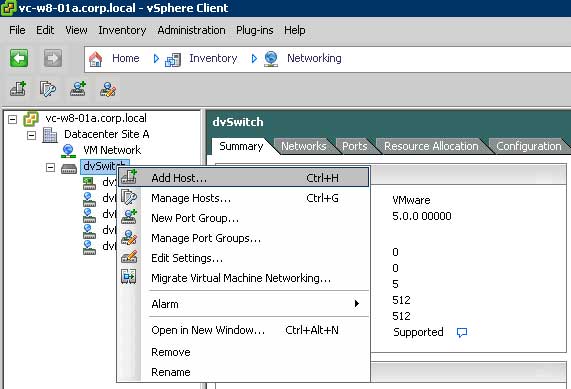Click the Manage Hosts toolbar icon

point(48,89)
